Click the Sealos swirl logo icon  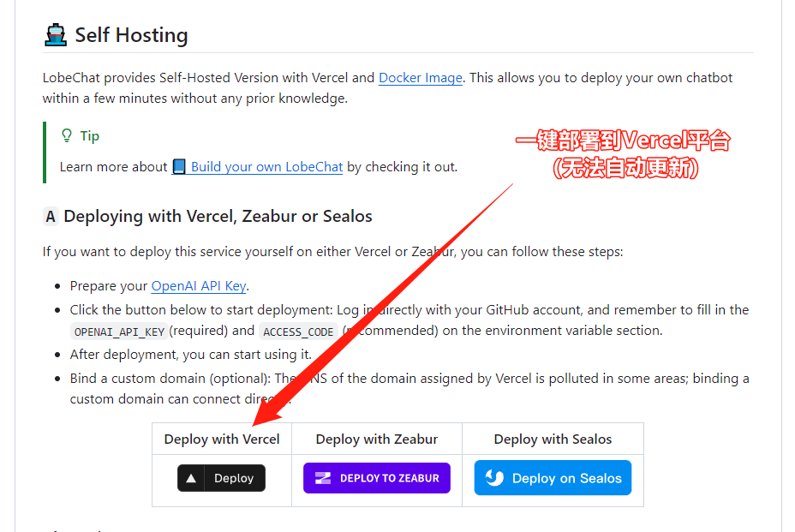click(x=494, y=478)
